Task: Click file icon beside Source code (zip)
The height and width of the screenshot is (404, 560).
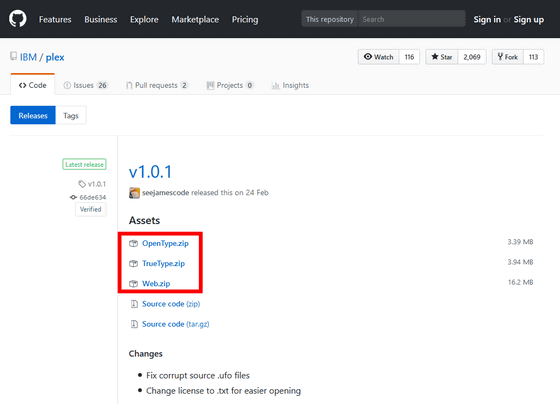Action: coord(134,304)
